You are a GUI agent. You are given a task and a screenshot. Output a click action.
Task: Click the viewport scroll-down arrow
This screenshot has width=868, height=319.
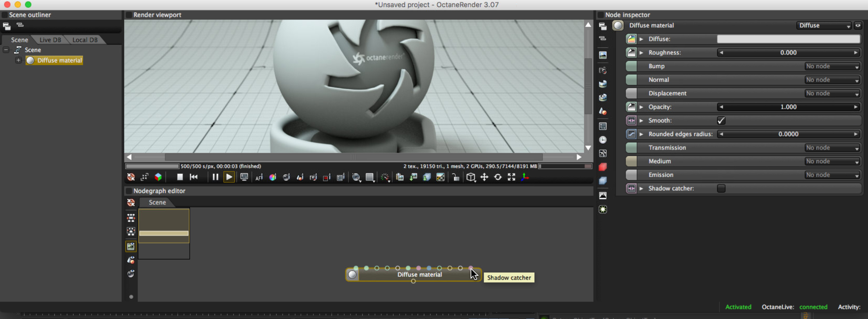588,148
